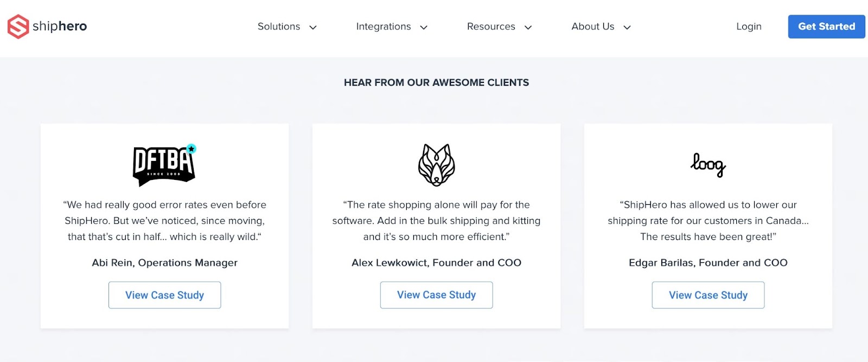Click the fox head client logo
This screenshot has height=362, width=868.
pos(436,165)
